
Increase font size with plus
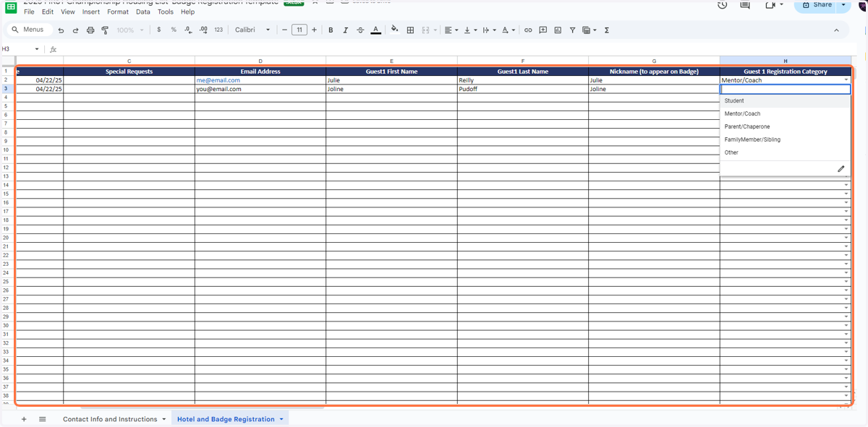tap(314, 30)
